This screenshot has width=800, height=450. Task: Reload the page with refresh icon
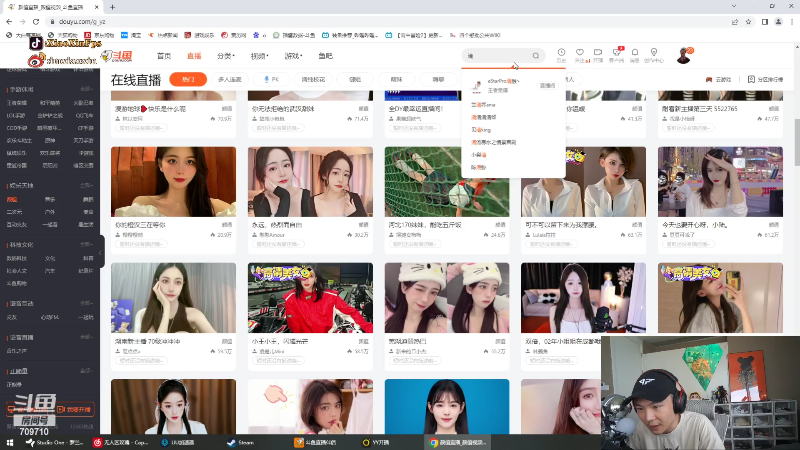(x=36, y=21)
